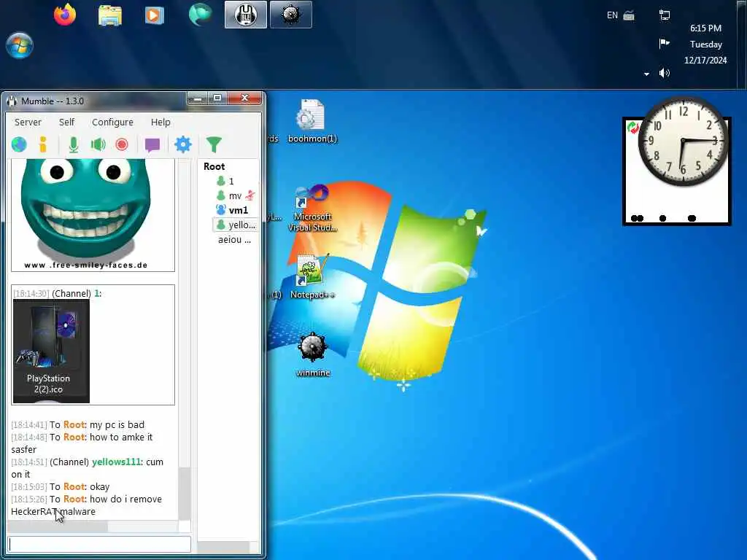
Task: Switch to the Minesweeper taskbar button
Action: pos(290,15)
